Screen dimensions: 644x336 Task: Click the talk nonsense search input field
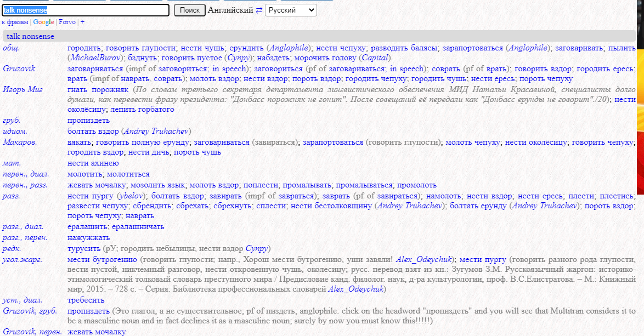(x=86, y=10)
